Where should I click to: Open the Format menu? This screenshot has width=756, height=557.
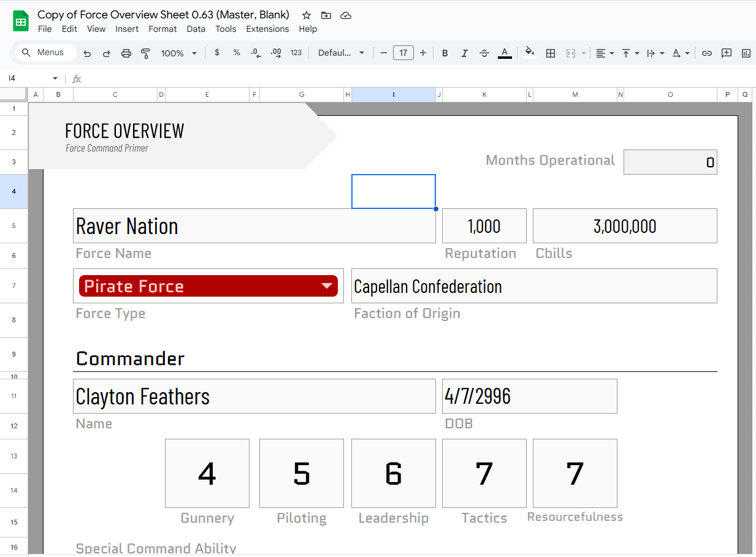pos(162,29)
